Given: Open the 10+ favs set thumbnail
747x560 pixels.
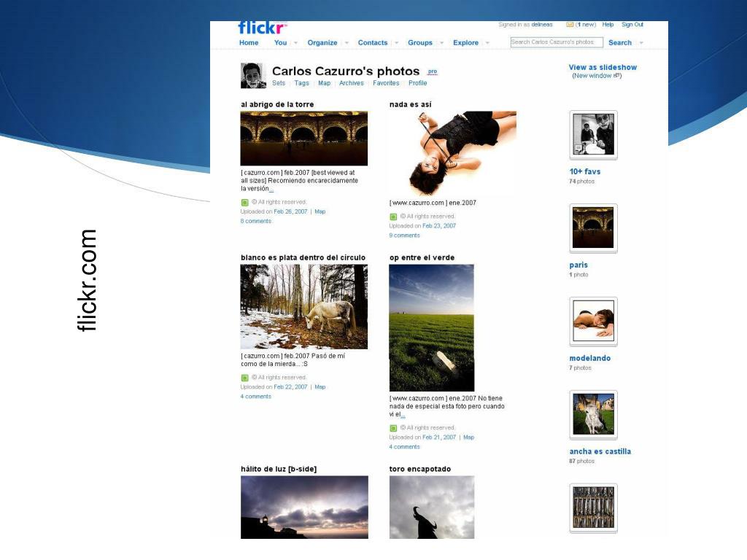Looking at the screenshot, I should [x=594, y=135].
